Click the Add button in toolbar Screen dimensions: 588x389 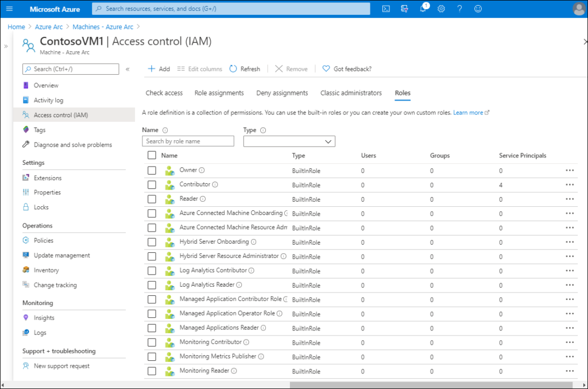point(159,69)
